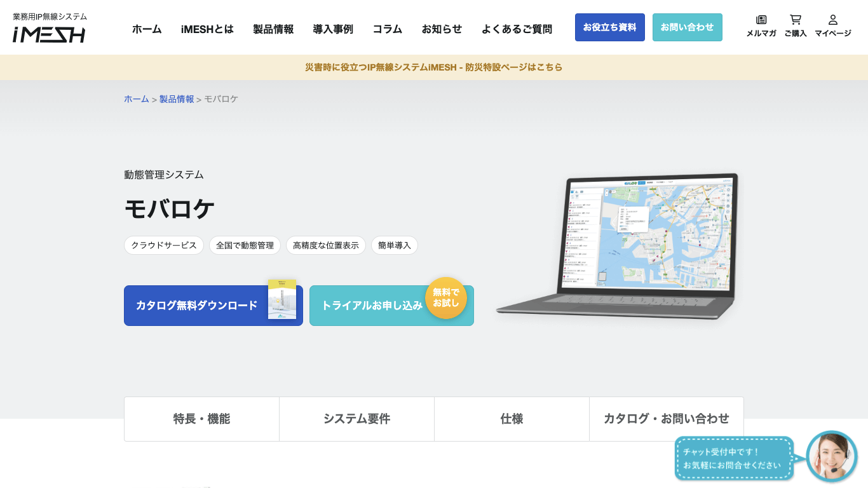The height and width of the screenshot is (488, 868).
Task: Open the マイページ account icon
Action: point(833,27)
